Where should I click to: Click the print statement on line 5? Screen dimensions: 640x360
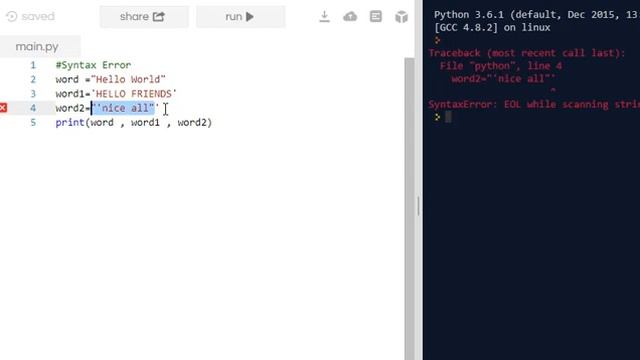[x=134, y=122]
